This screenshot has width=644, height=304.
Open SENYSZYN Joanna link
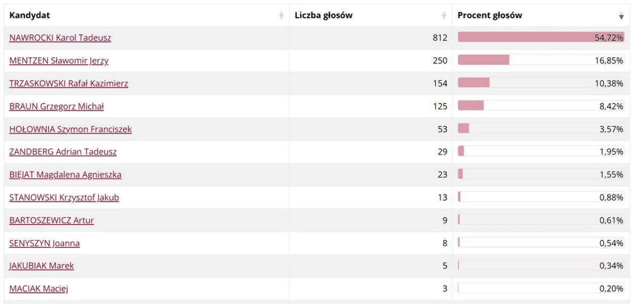point(44,243)
